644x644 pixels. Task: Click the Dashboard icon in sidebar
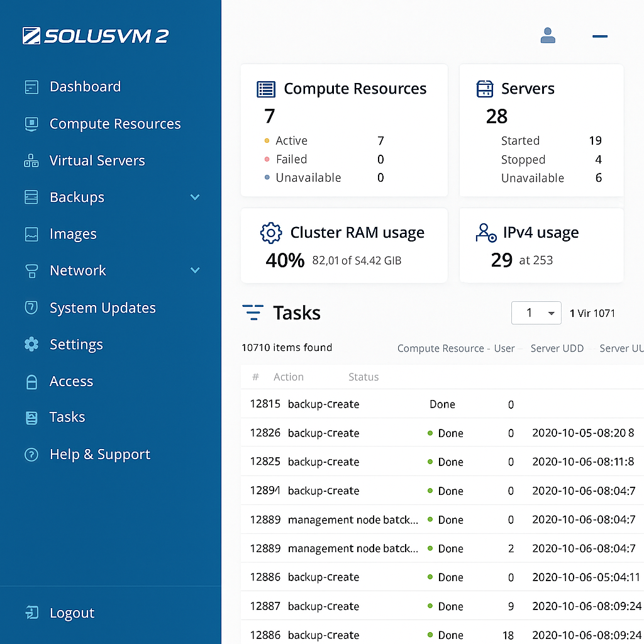(31, 87)
